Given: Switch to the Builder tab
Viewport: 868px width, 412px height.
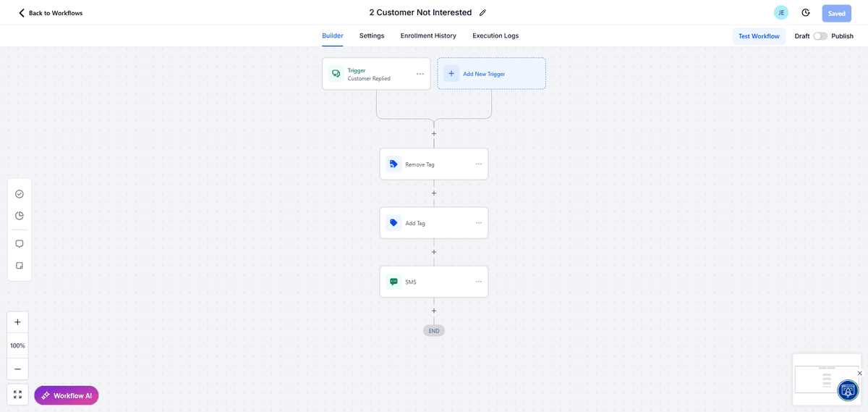Looking at the screenshot, I should coord(333,35).
